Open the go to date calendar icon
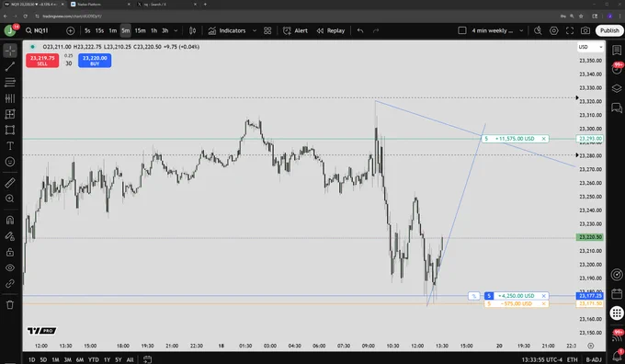 pos(147,359)
